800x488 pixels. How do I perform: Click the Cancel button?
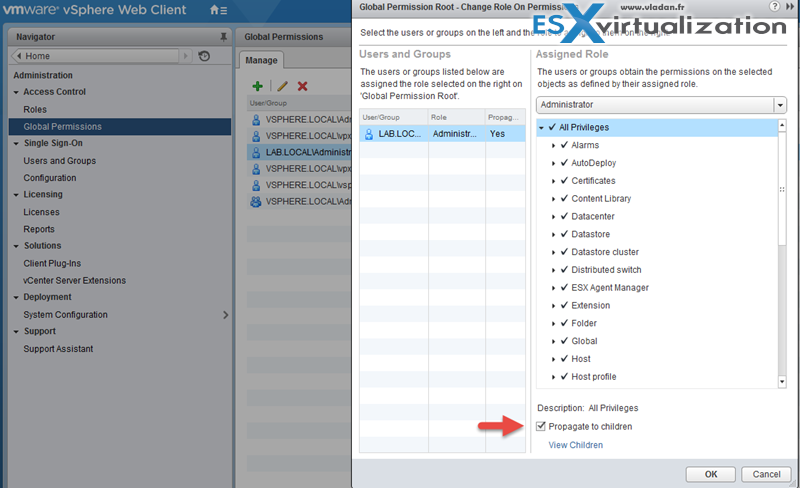click(x=766, y=474)
